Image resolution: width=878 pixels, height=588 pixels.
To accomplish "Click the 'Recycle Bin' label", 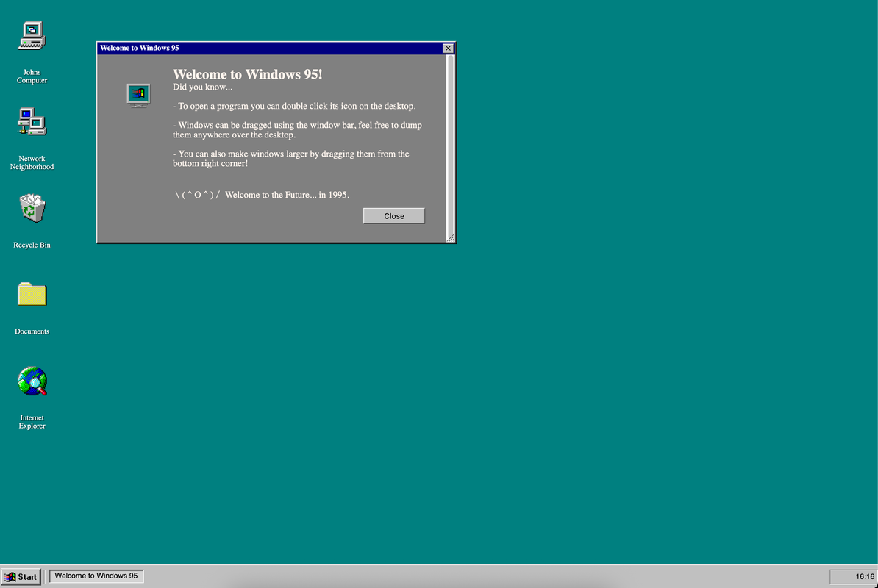I will tap(32, 245).
